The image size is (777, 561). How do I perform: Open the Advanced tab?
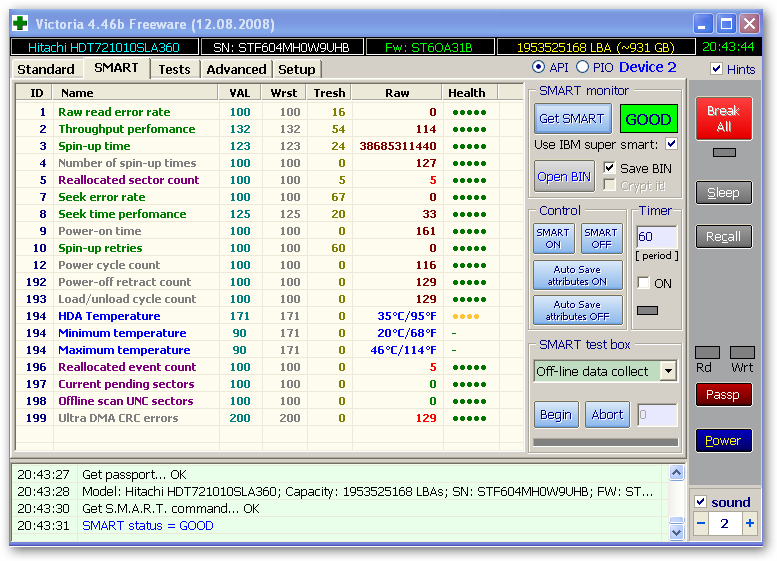(236, 69)
